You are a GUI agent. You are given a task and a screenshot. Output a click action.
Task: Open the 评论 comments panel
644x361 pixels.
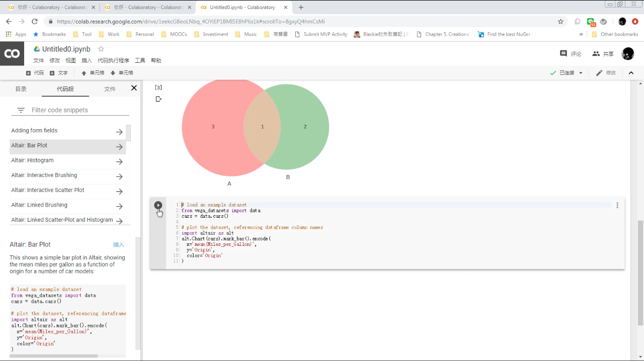(571, 54)
